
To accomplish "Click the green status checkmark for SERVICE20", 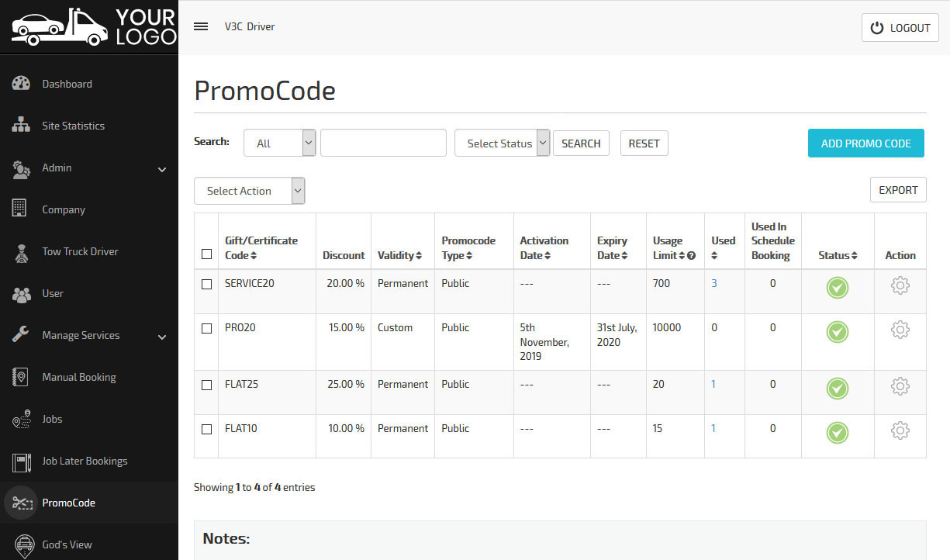I will pyautogui.click(x=837, y=288).
